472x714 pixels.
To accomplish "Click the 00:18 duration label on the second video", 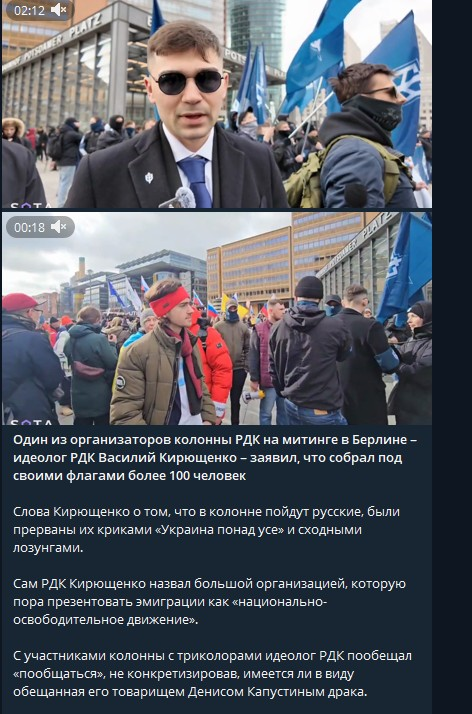I will (29, 227).
